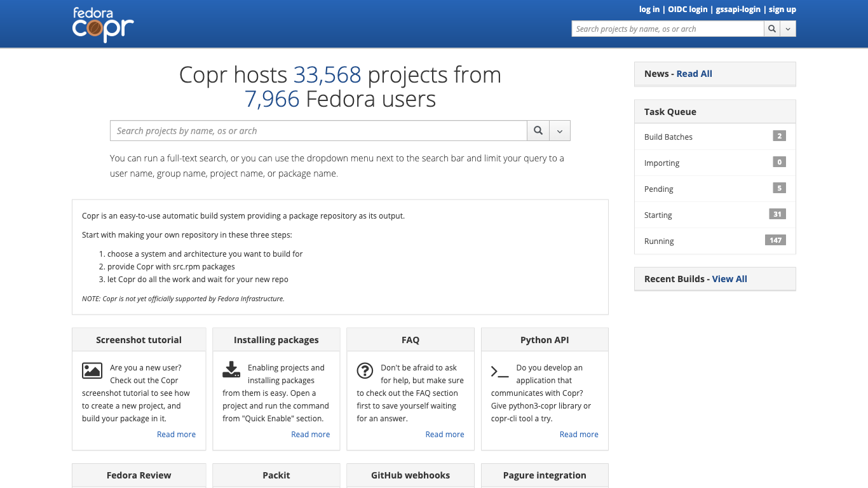The width and height of the screenshot is (868, 488).
Task: Click Read more under Python API
Action: pyautogui.click(x=579, y=435)
